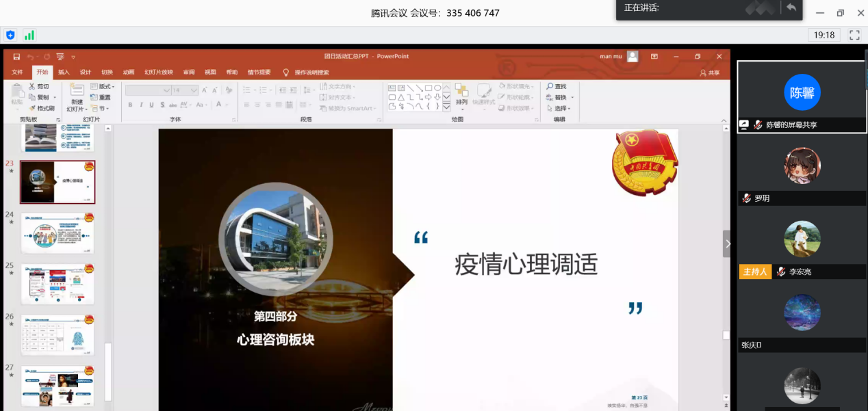Pick the oval shape in shapes gallery

pyautogui.click(x=437, y=88)
